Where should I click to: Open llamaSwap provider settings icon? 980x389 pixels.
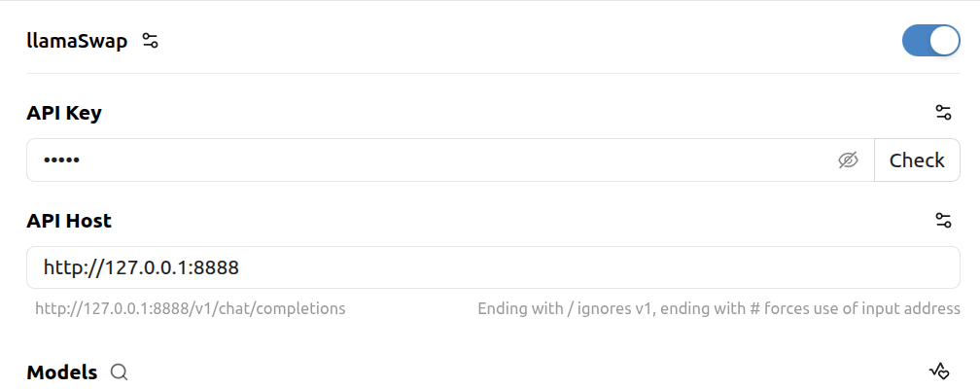pos(150,41)
